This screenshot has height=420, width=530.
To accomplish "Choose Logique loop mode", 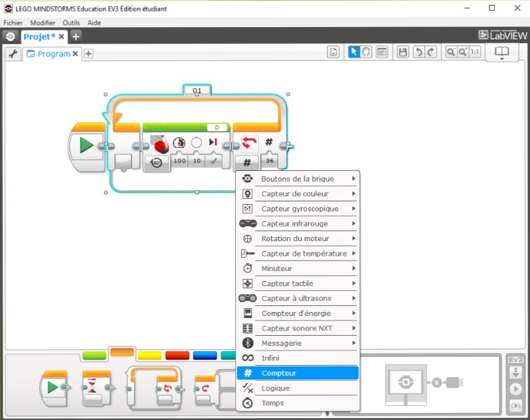I will (x=297, y=388).
